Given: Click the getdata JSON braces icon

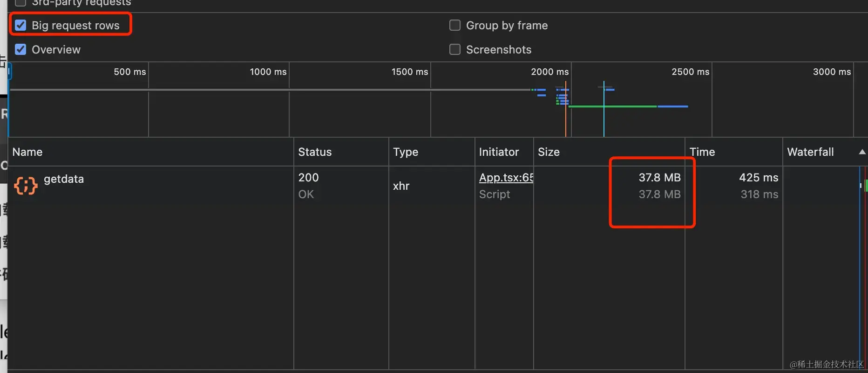Looking at the screenshot, I should point(26,186).
